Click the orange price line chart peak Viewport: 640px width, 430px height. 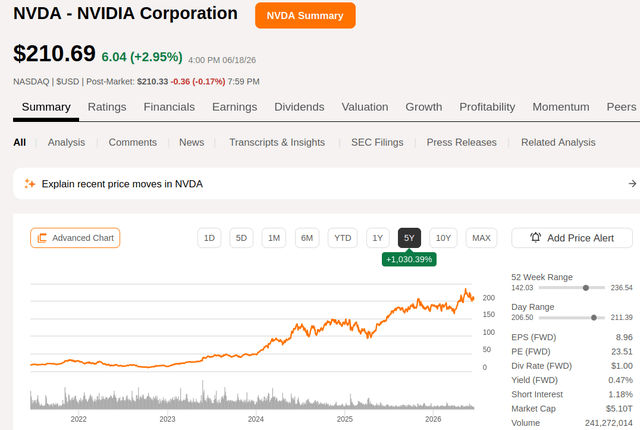click(466, 290)
